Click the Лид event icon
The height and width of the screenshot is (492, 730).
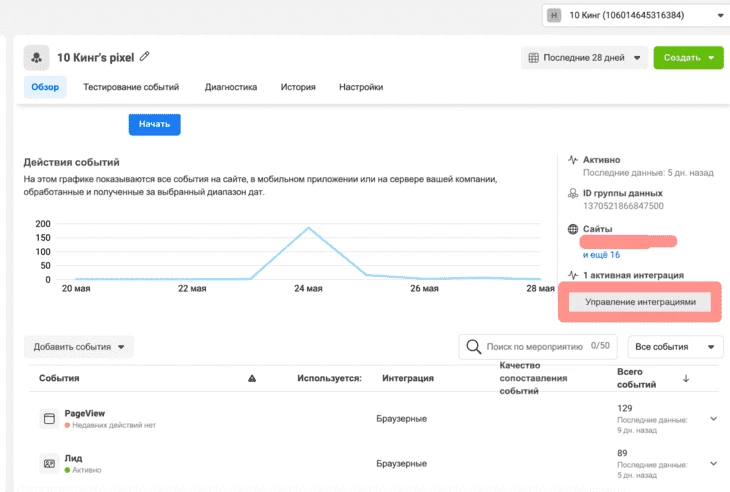pos(49,464)
